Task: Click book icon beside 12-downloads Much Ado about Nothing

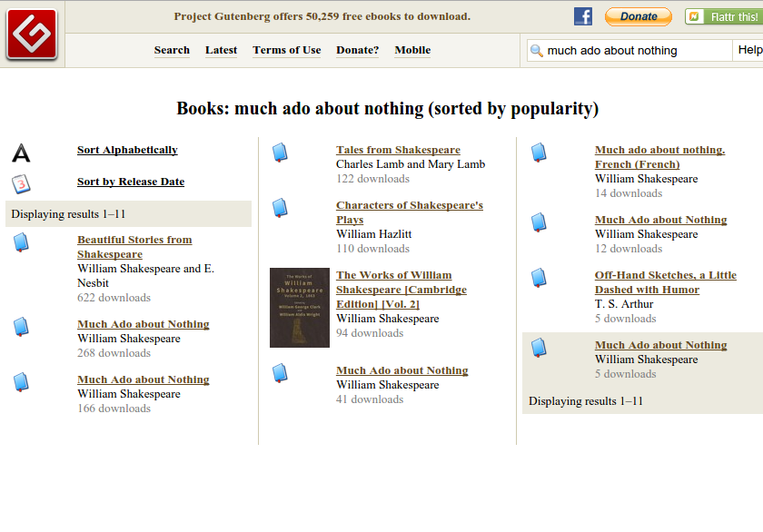Action: click(539, 222)
